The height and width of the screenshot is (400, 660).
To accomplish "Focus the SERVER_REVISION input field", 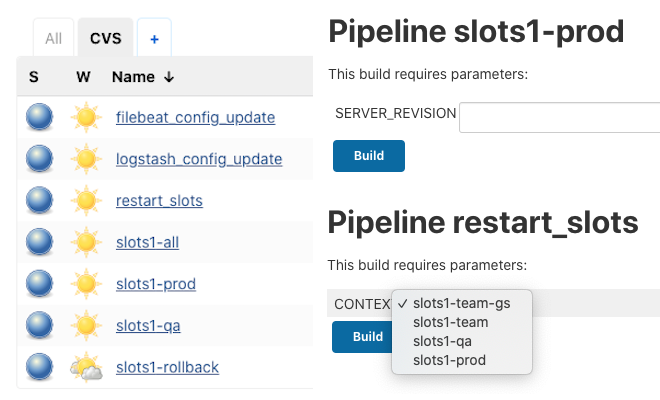I will pos(559,117).
